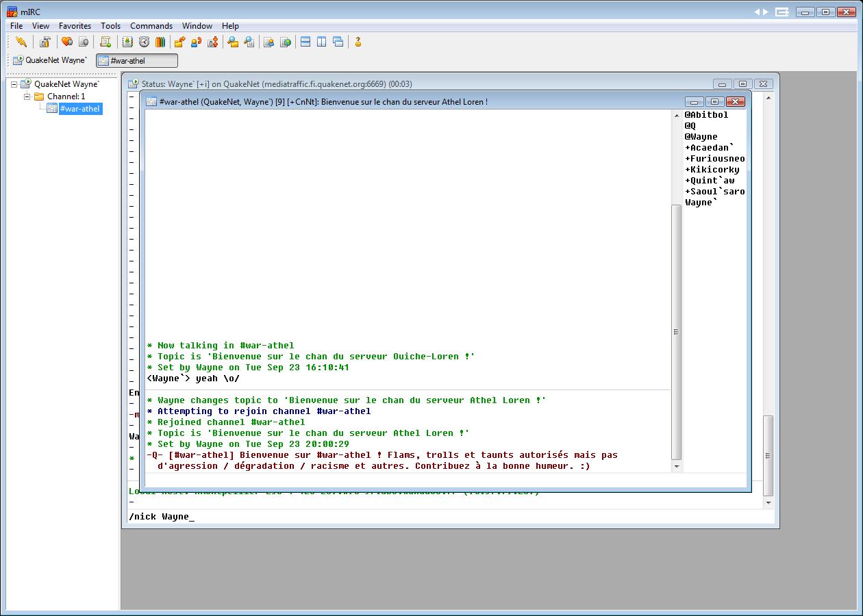The width and height of the screenshot is (863, 616).
Task: Click the #war-athel channel message input box
Action: point(445,480)
